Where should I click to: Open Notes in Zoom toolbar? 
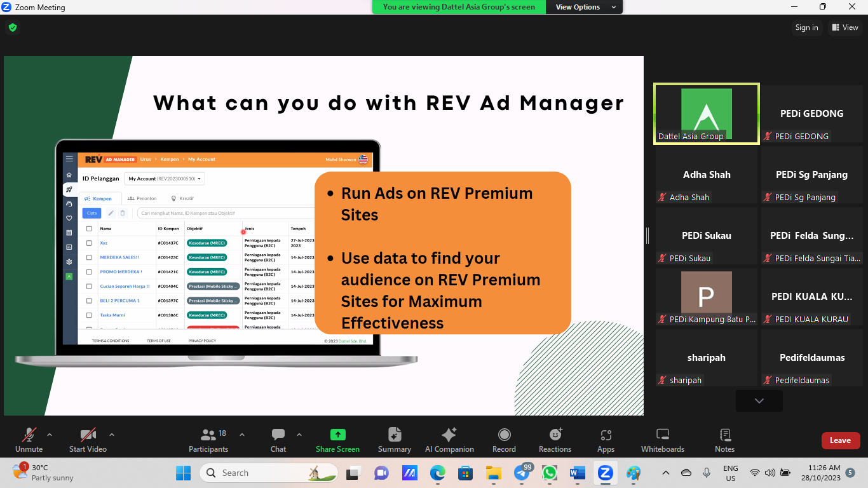tap(724, 440)
